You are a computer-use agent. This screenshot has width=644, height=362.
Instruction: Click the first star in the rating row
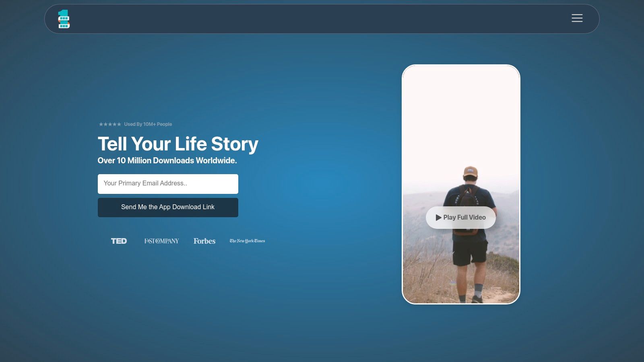[101, 124]
